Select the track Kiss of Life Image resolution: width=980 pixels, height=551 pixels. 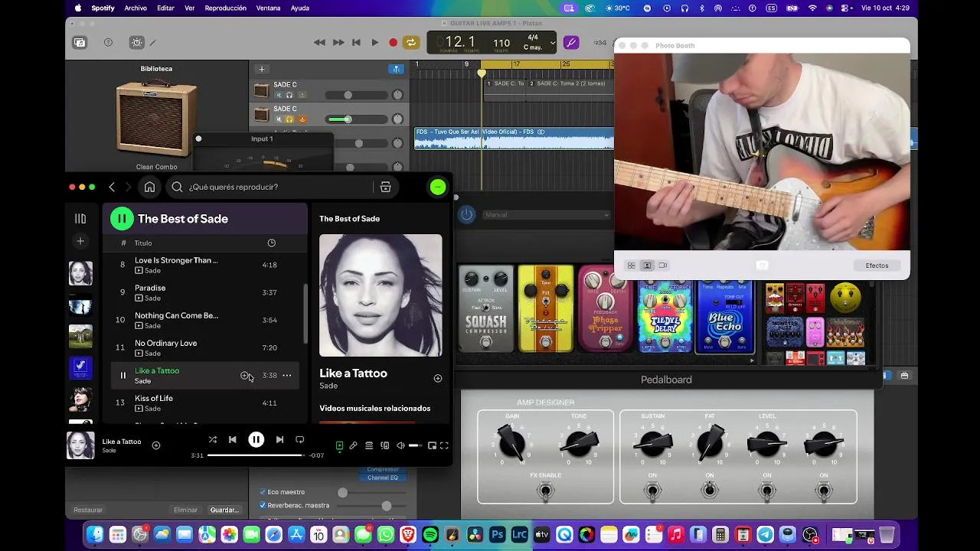[x=205, y=403]
